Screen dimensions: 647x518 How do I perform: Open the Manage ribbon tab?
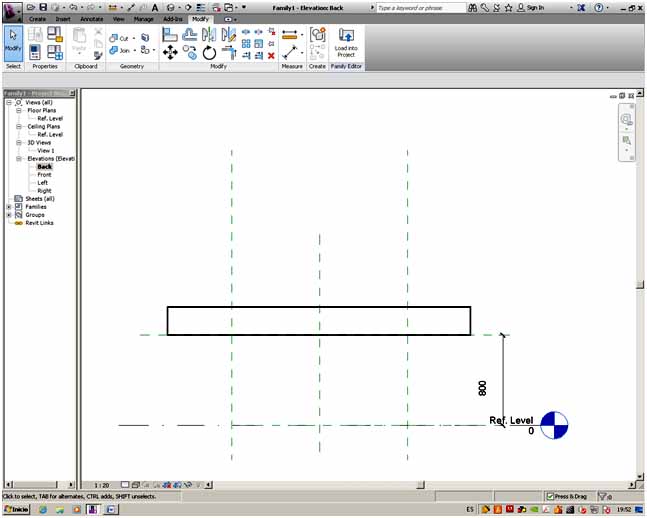coord(144,19)
